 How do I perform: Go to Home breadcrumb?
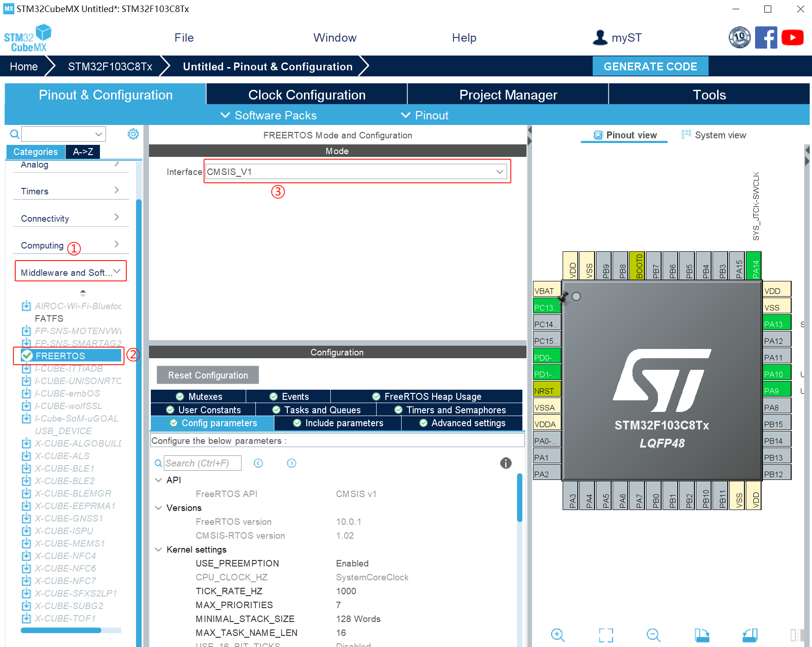pyautogui.click(x=24, y=66)
